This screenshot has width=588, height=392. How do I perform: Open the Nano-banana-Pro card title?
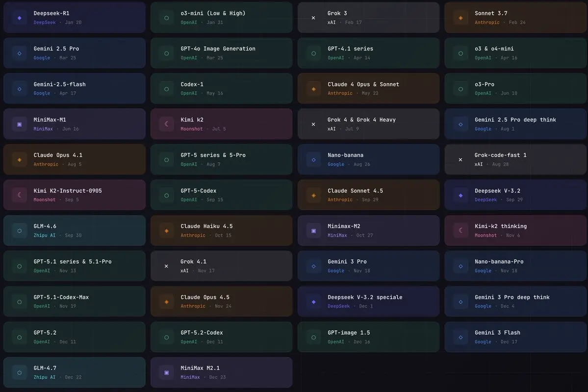click(x=499, y=262)
